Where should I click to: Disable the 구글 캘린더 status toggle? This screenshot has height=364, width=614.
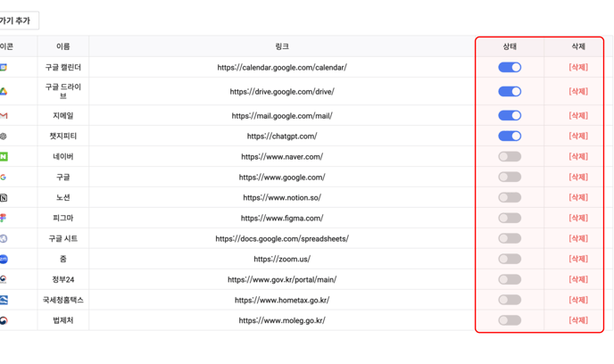(510, 67)
